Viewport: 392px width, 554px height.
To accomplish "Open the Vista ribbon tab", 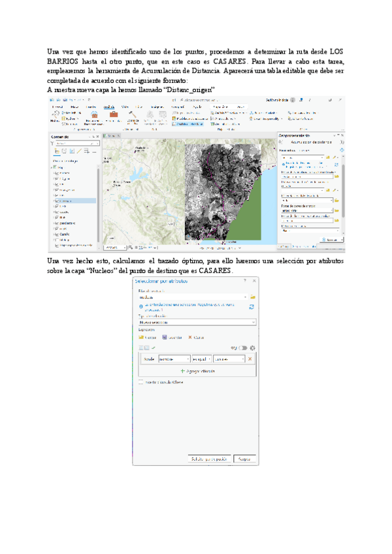I will 124,106.
